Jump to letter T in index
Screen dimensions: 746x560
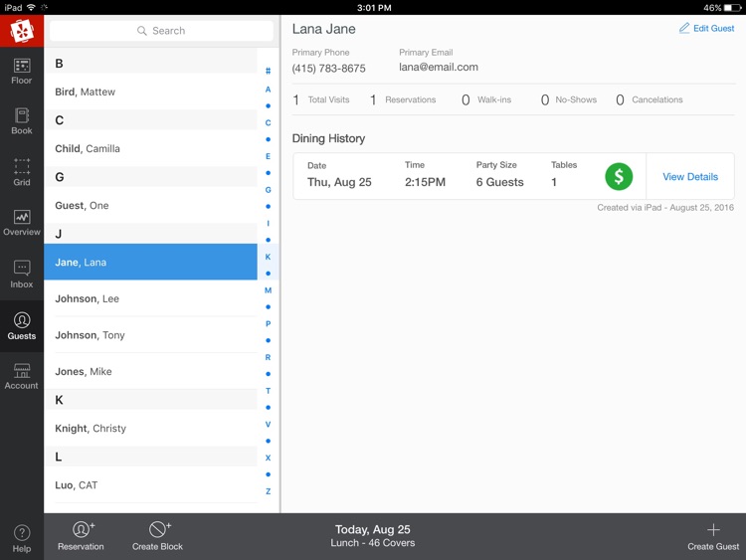268,391
